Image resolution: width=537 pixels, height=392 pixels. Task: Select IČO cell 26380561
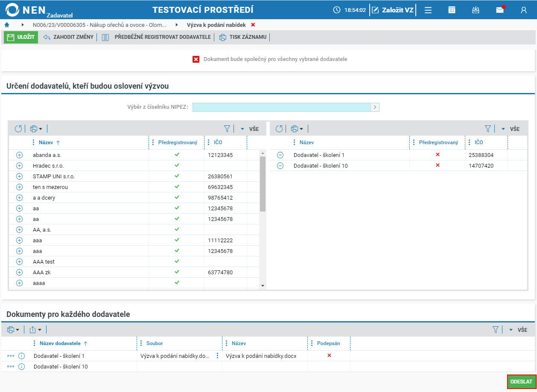(x=219, y=176)
